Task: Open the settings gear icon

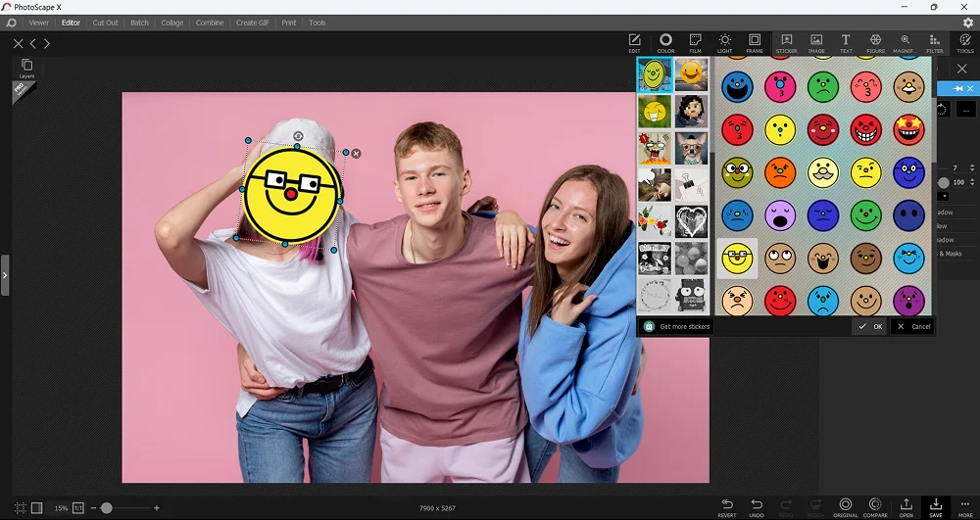Action: [x=968, y=23]
